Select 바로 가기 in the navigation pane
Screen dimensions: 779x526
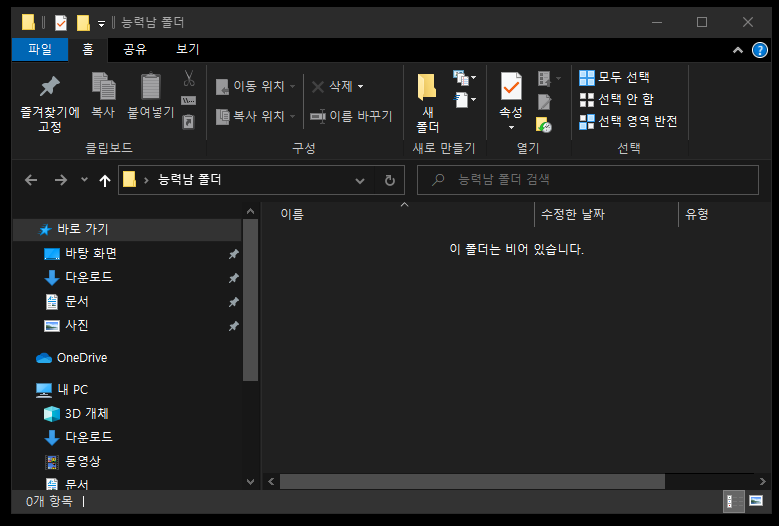coord(127,229)
